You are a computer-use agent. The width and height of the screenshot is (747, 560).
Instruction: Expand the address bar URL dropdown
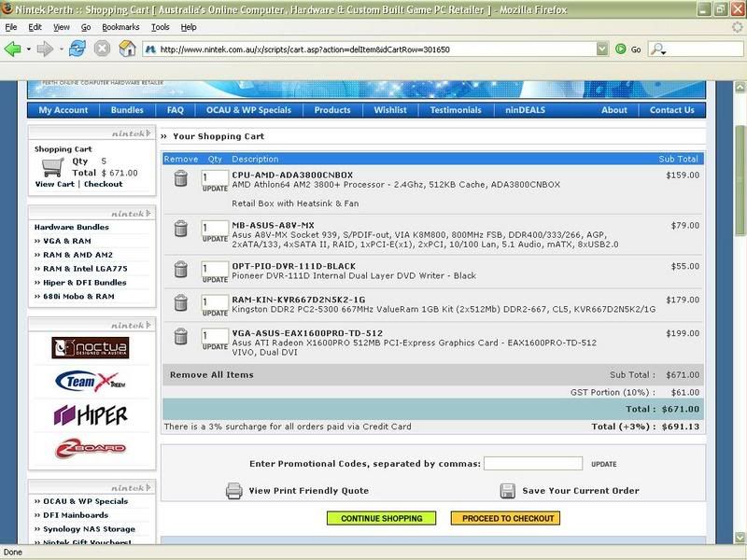tap(602, 49)
